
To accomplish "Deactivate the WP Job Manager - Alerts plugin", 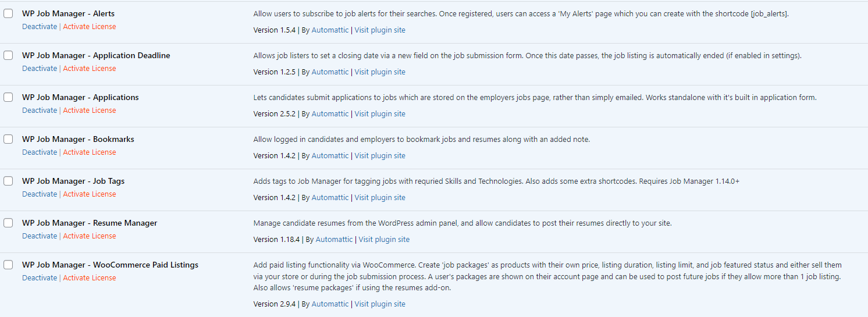I will (40, 27).
